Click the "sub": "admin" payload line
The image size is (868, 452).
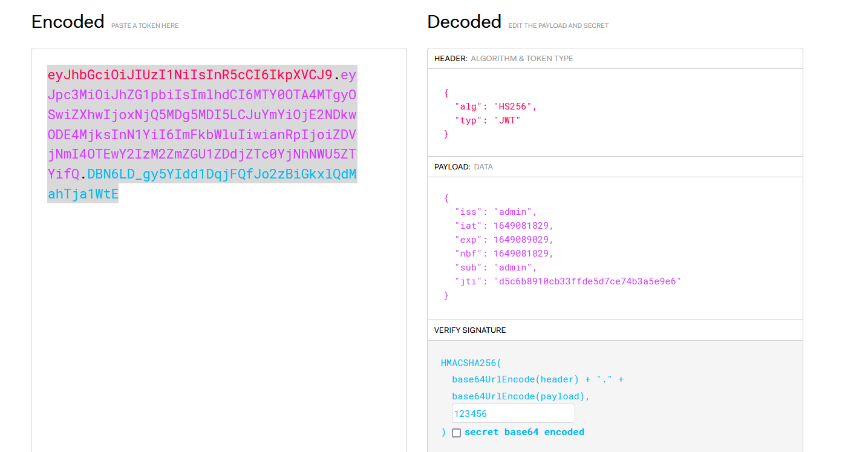495,267
